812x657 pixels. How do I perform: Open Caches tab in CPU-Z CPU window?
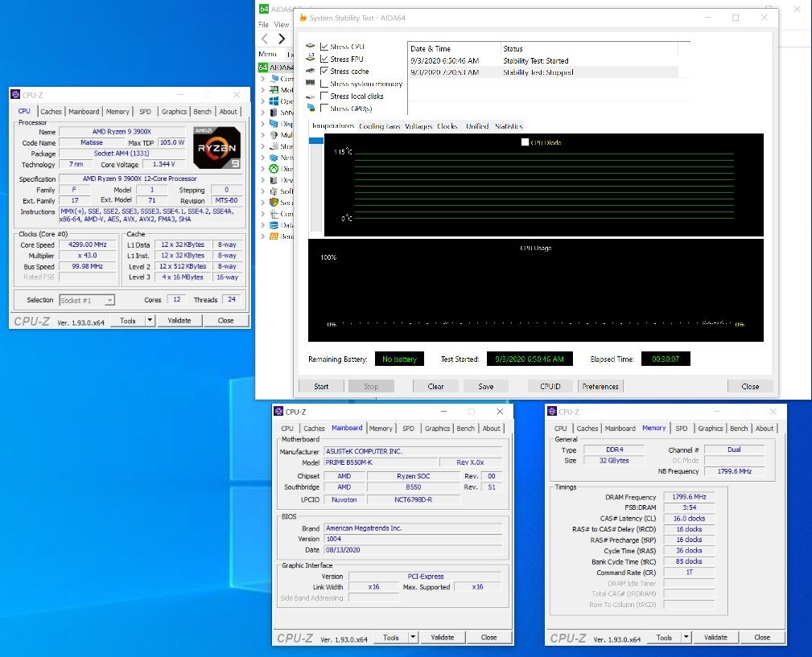51,111
